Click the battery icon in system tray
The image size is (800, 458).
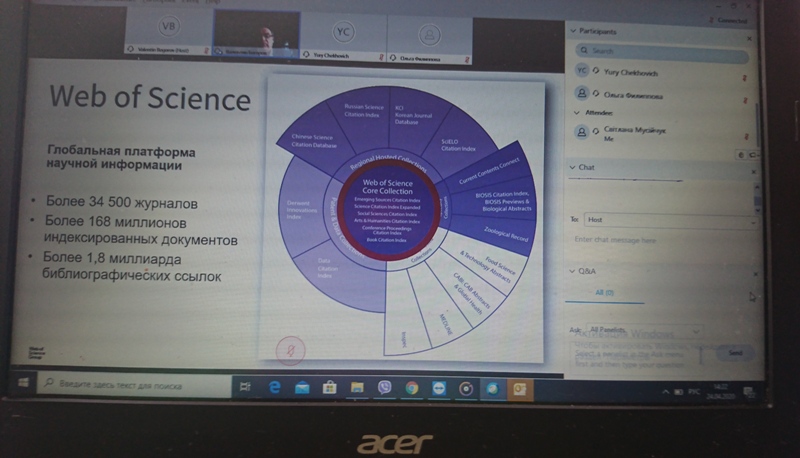[679, 392]
